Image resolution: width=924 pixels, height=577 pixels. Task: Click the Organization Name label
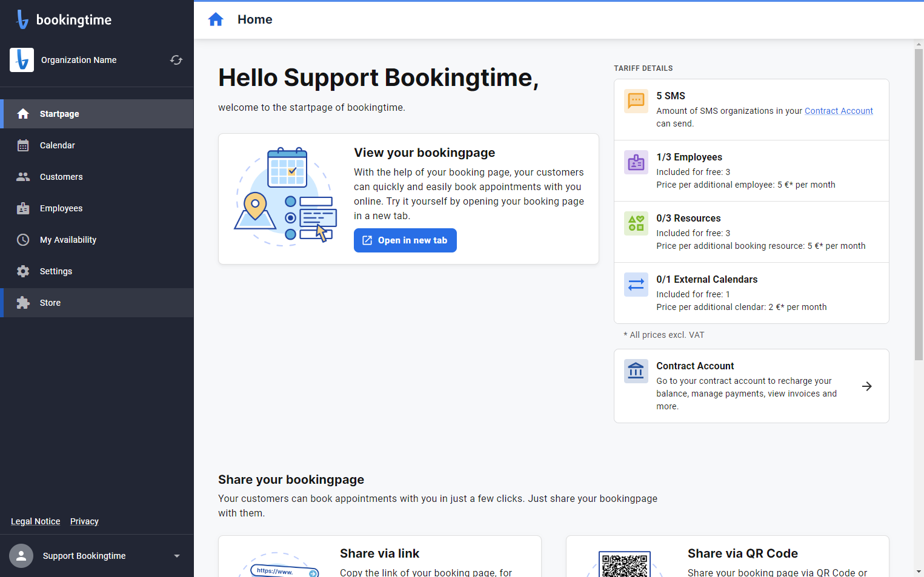[79, 60]
